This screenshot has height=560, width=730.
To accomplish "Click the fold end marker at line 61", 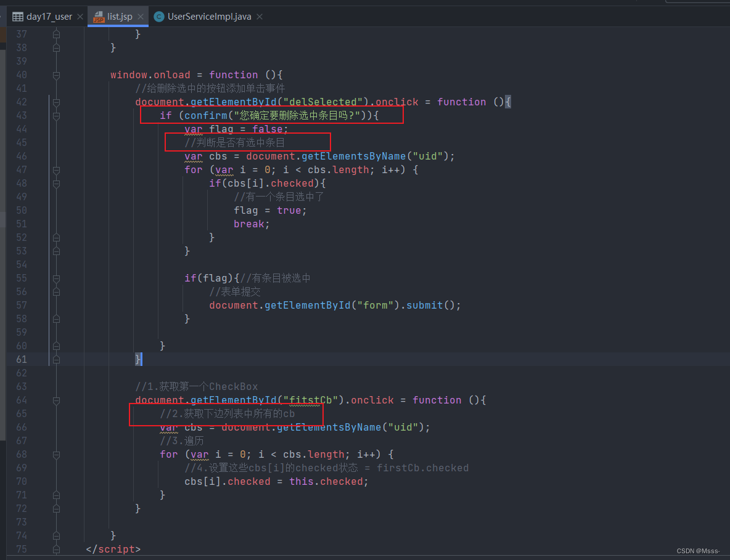I will (56, 360).
